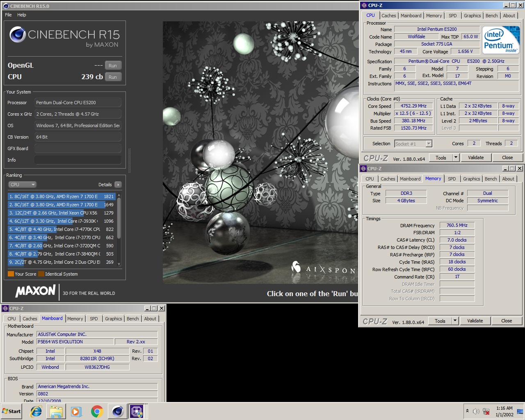Open Tools dropdown arrow in CPU-Z CPU window
Viewport: 525px width, 420px height.
point(456,157)
